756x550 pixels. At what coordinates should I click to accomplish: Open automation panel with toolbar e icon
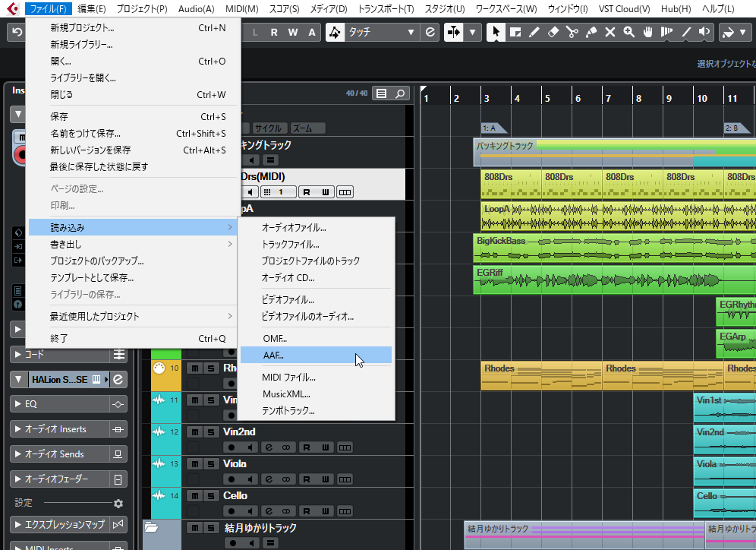[x=430, y=33]
